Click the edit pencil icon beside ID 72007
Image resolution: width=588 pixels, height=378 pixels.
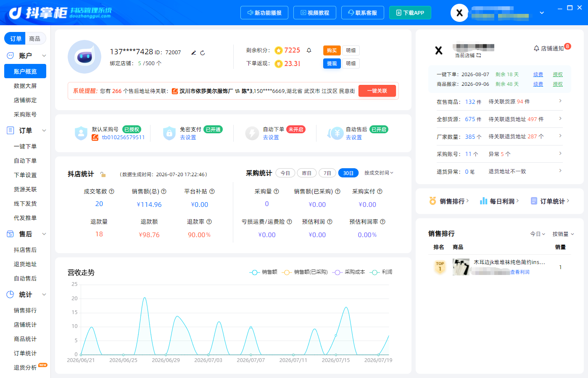(x=194, y=53)
